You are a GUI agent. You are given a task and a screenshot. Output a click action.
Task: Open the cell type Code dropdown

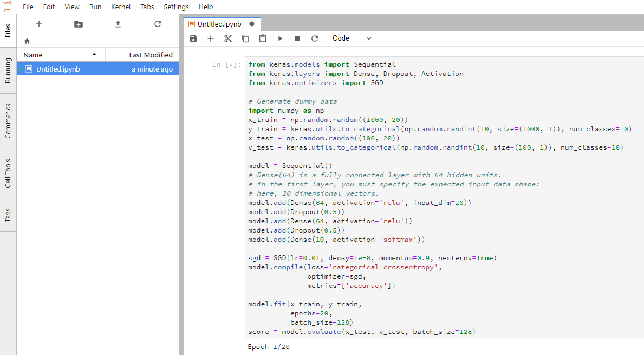[352, 38]
